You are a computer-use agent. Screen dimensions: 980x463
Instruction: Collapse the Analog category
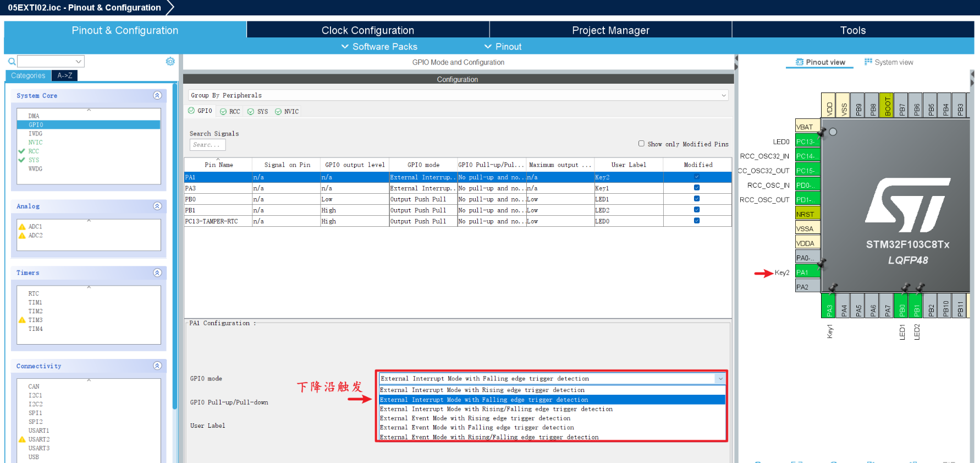157,206
